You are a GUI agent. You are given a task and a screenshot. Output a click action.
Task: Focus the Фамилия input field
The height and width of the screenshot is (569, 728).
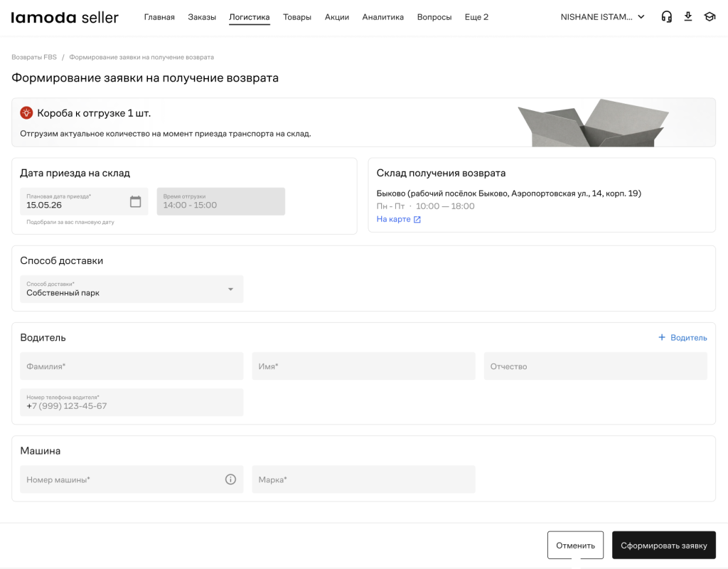[x=132, y=366]
